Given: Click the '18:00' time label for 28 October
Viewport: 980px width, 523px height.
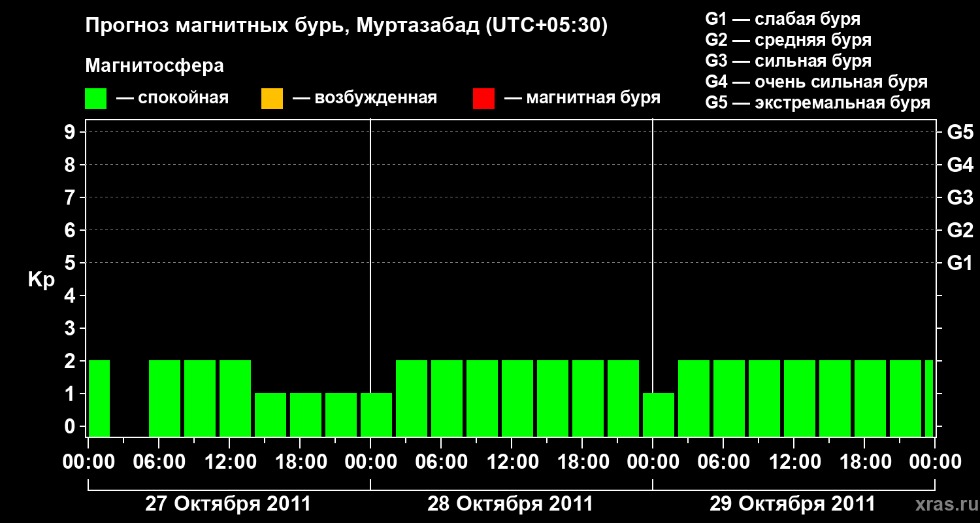Looking at the screenshot, I should [582, 462].
